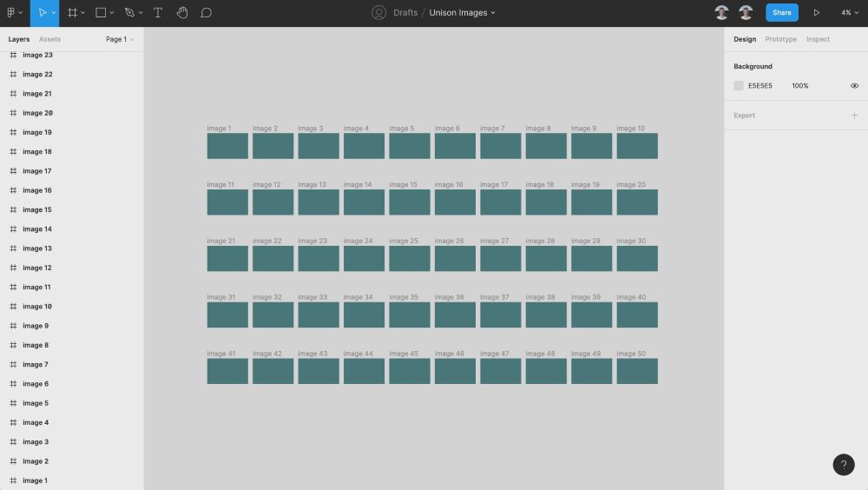Select the Frame tool

click(x=73, y=13)
